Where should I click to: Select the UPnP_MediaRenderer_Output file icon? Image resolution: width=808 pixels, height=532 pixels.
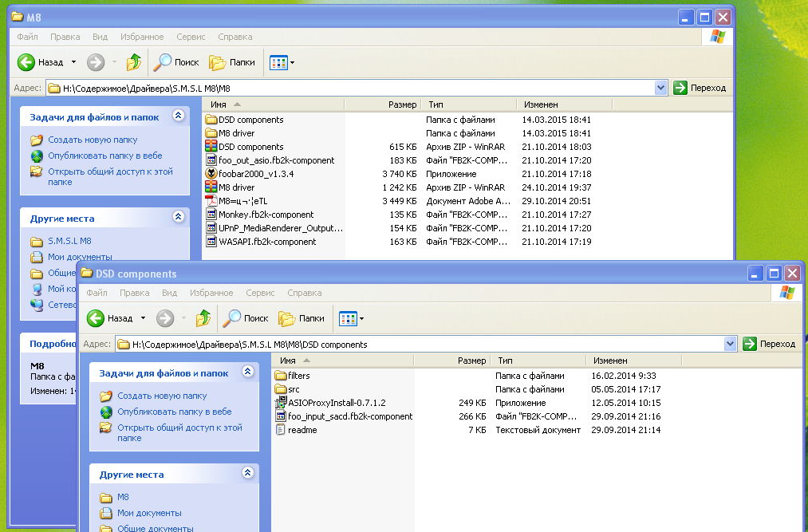pos(211,228)
